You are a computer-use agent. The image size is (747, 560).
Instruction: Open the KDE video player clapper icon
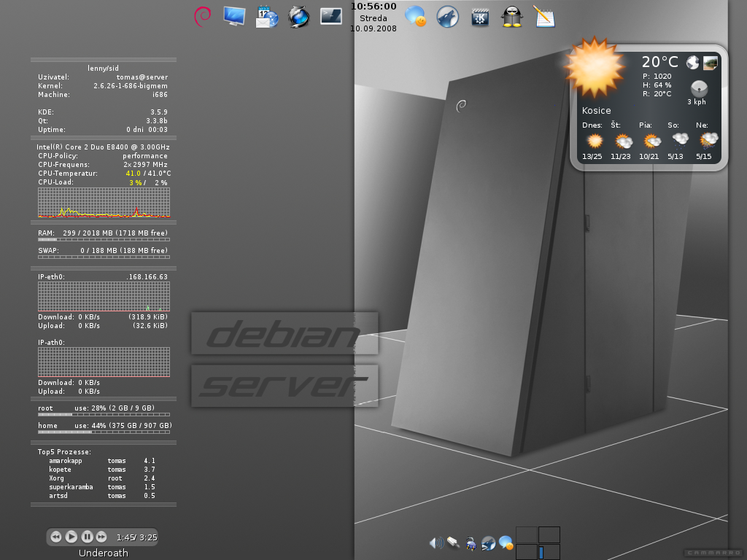click(x=480, y=17)
